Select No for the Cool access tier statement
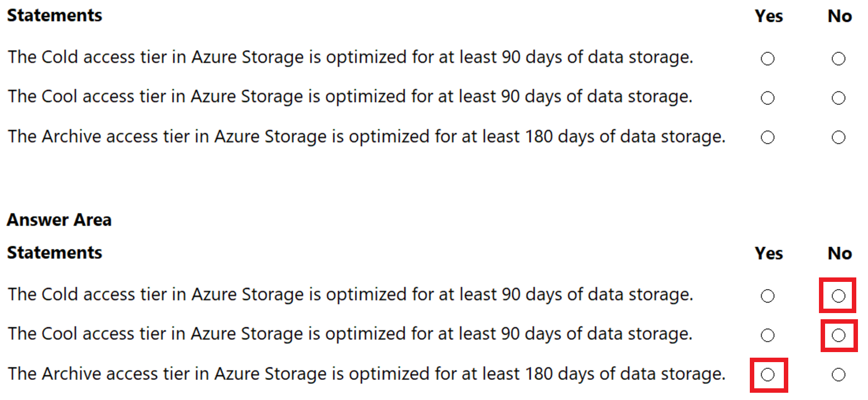Viewport: 868px width, 400px height. 838,97
